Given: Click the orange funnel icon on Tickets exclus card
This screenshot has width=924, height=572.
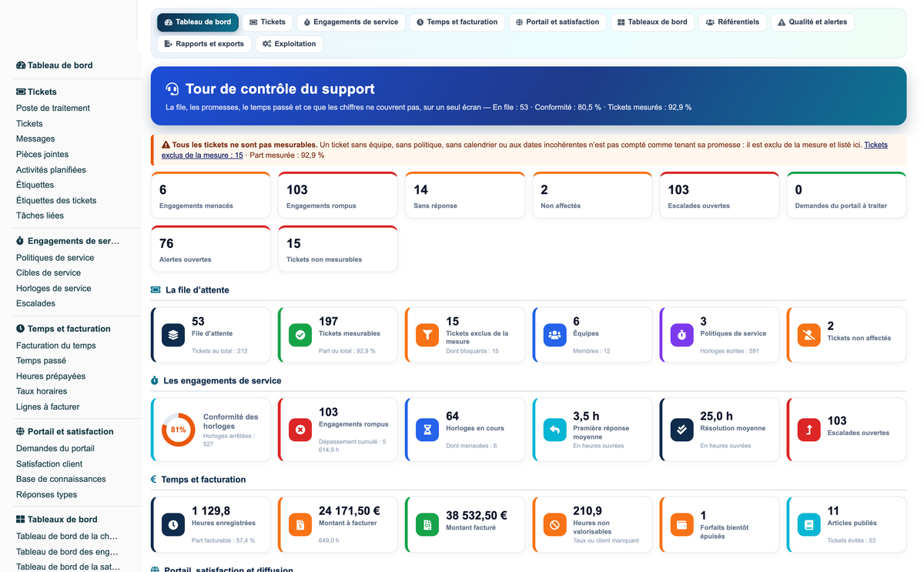Looking at the screenshot, I should 427,335.
